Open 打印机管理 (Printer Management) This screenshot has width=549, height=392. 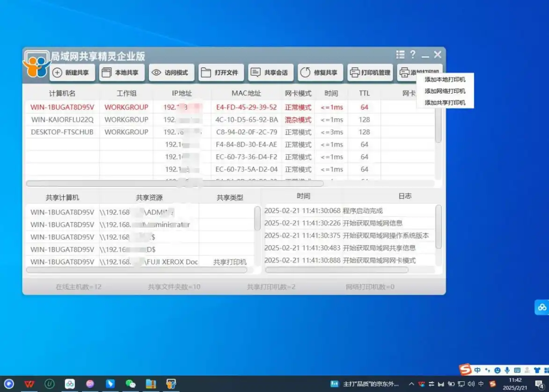pyautogui.click(x=370, y=73)
